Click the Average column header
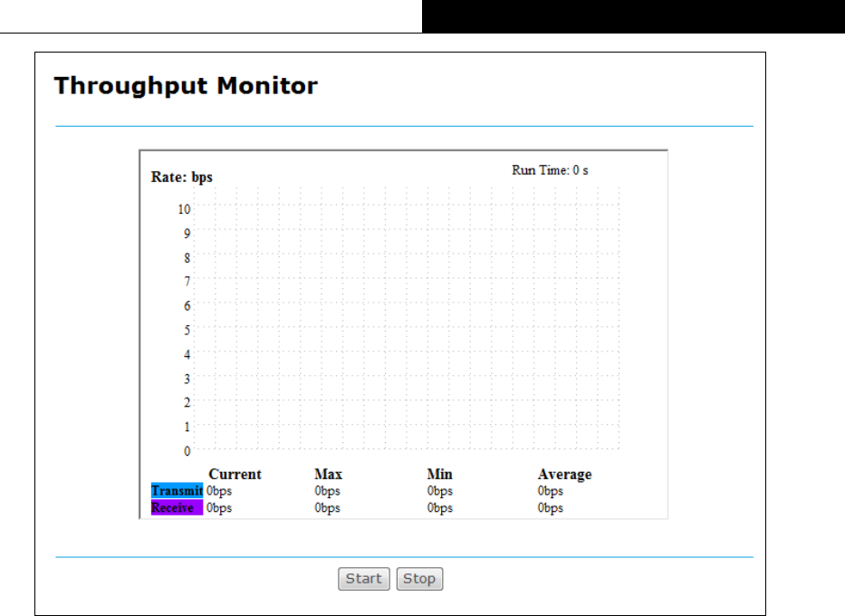Image resolution: width=845 pixels, height=616 pixels. pos(564,475)
